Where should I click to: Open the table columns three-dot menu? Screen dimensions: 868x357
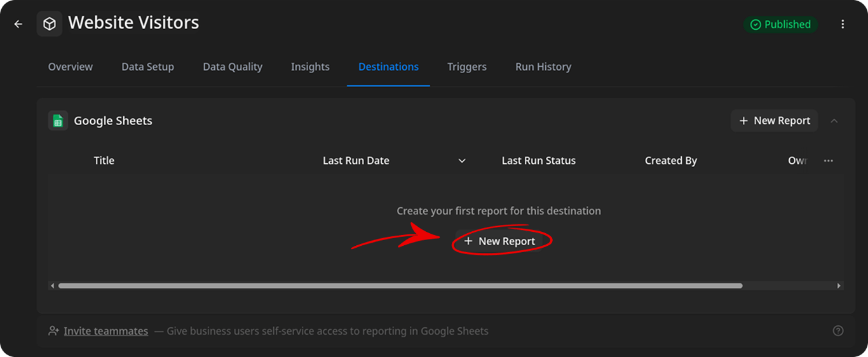[828, 161]
